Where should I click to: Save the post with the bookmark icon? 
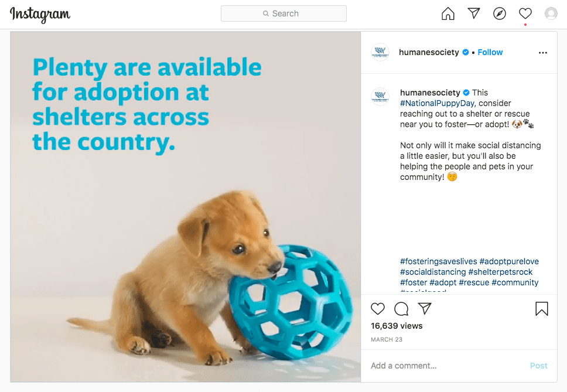542,309
